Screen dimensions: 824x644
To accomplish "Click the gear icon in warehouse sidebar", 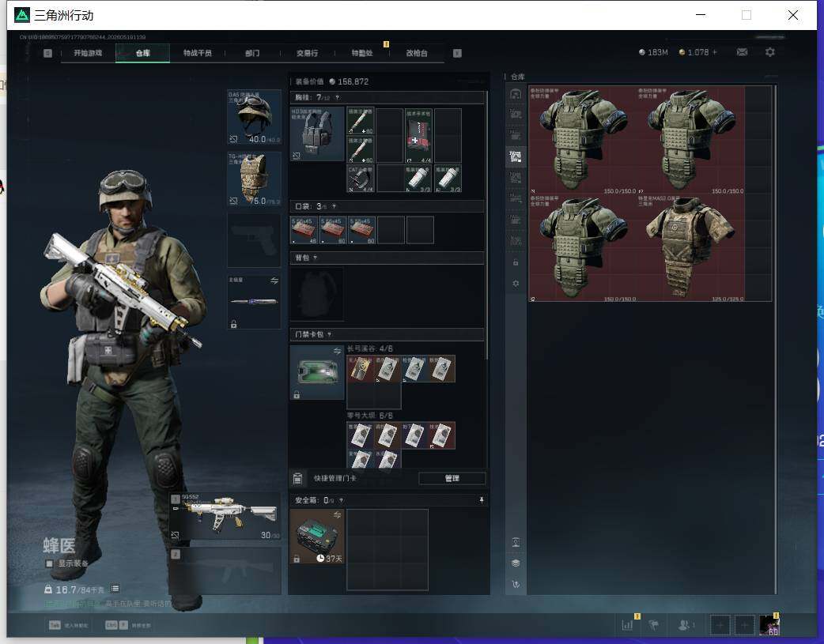I will [x=516, y=283].
